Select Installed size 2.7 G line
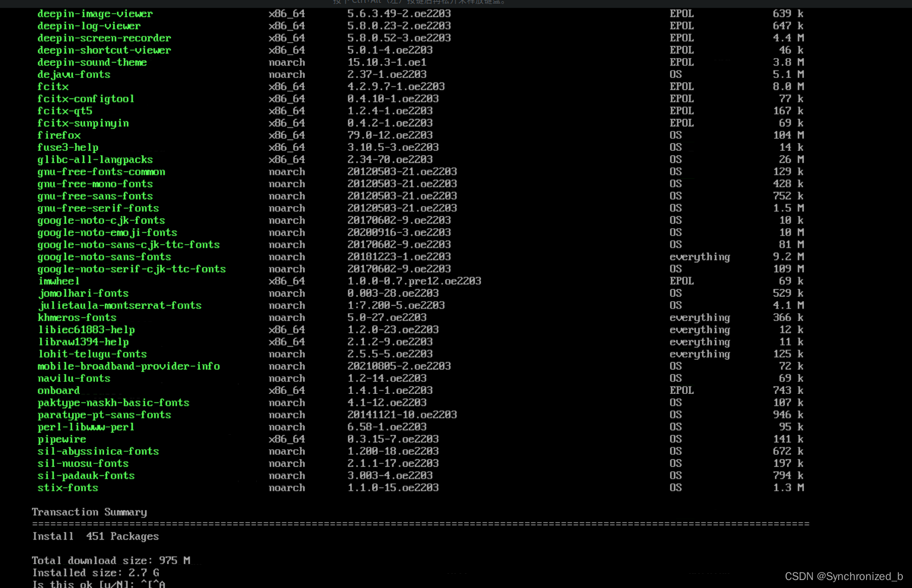This screenshot has height=588, width=912. pos(96,573)
